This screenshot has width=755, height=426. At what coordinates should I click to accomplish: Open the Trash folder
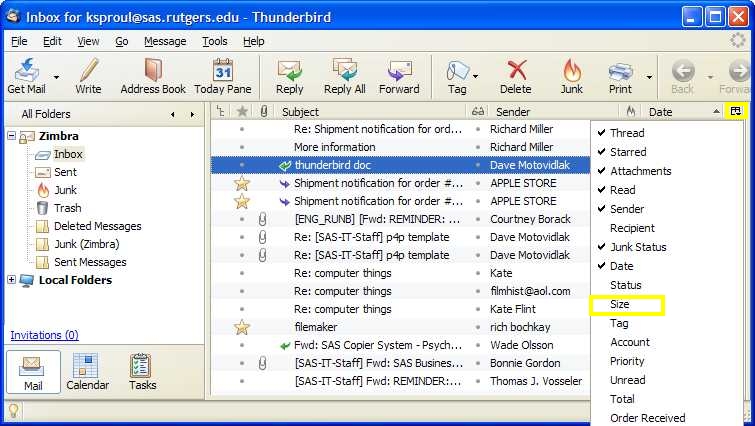(59, 208)
